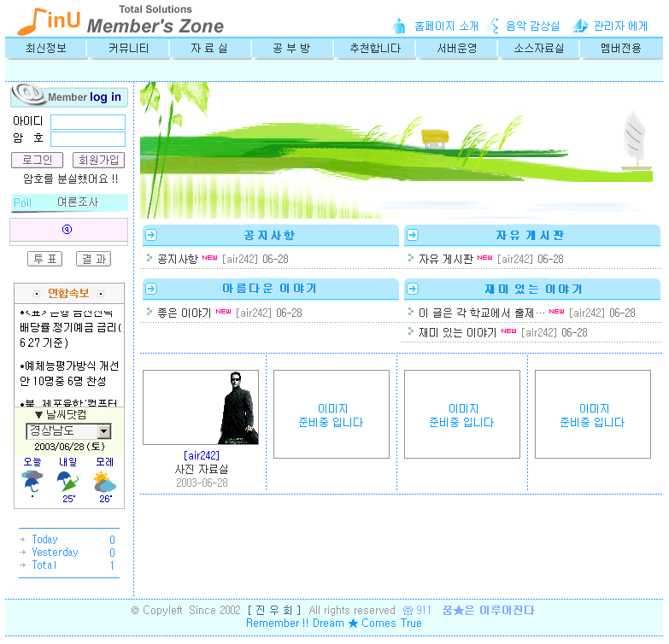This screenshot has width=669, height=644.
Task: Click arrow icon beside 자유 게시판 header
Action: 412,236
